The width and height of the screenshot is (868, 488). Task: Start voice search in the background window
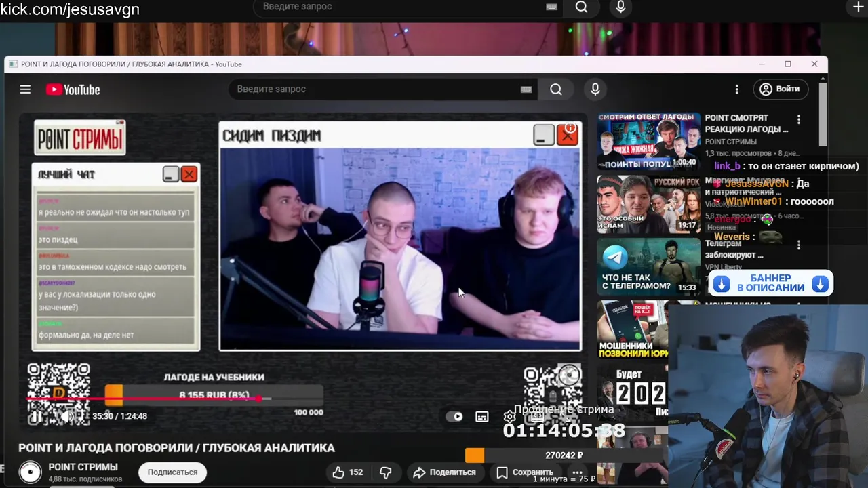tap(620, 7)
